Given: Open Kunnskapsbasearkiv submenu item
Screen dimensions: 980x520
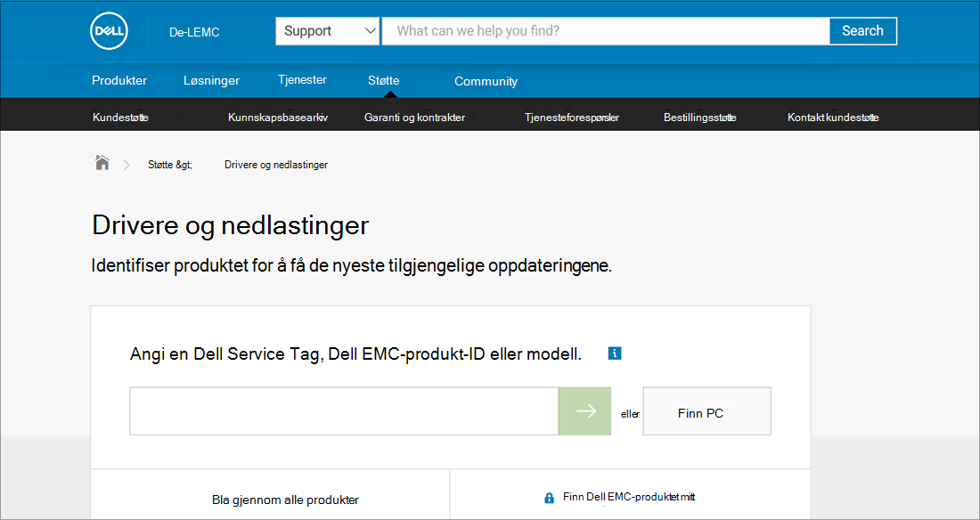Looking at the screenshot, I should click(278, 118).
